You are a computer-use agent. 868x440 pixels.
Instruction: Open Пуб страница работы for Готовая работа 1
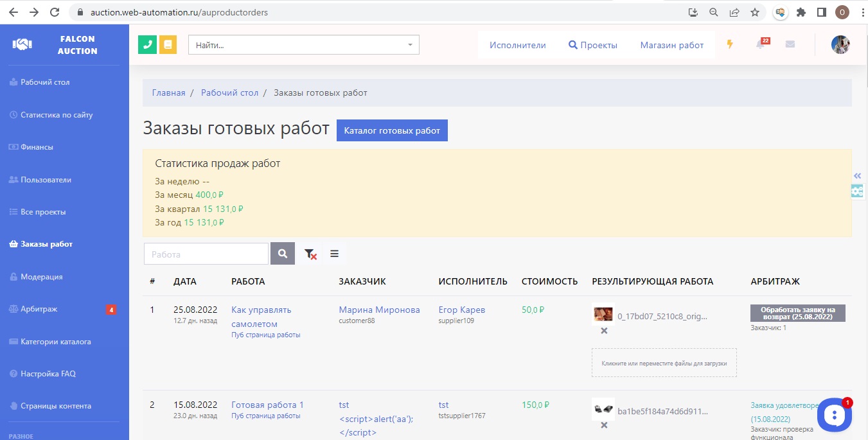pyautogui.click(x=265, y=416)
